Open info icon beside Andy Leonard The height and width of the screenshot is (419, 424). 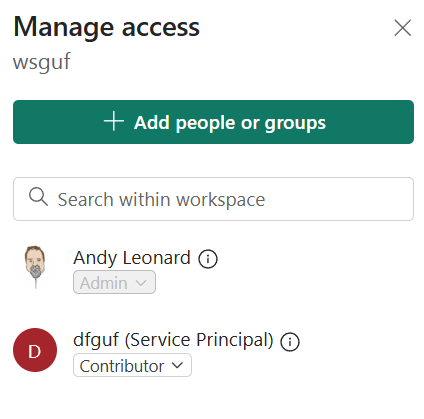(208, 259)
